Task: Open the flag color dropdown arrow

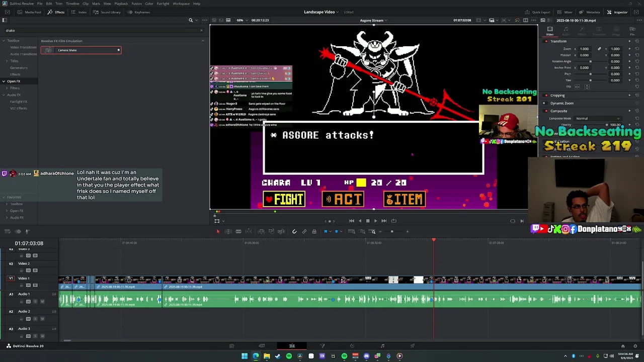Action: click(330, 231)
